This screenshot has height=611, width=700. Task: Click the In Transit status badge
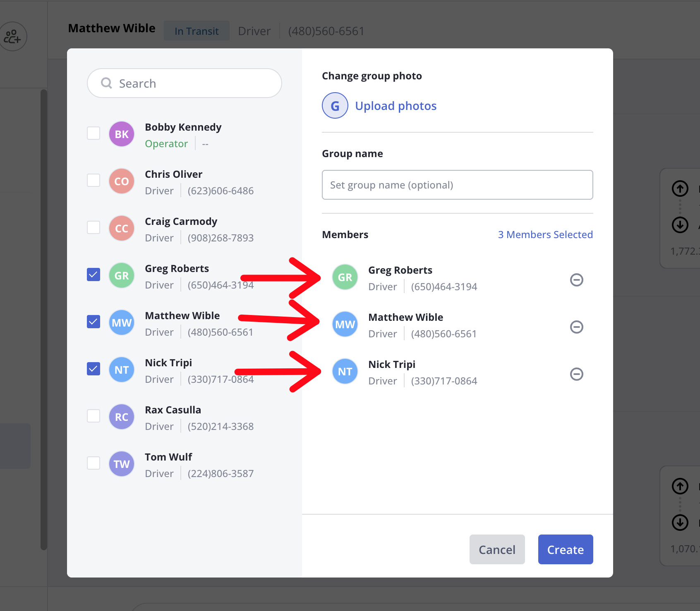coord(197,31)
